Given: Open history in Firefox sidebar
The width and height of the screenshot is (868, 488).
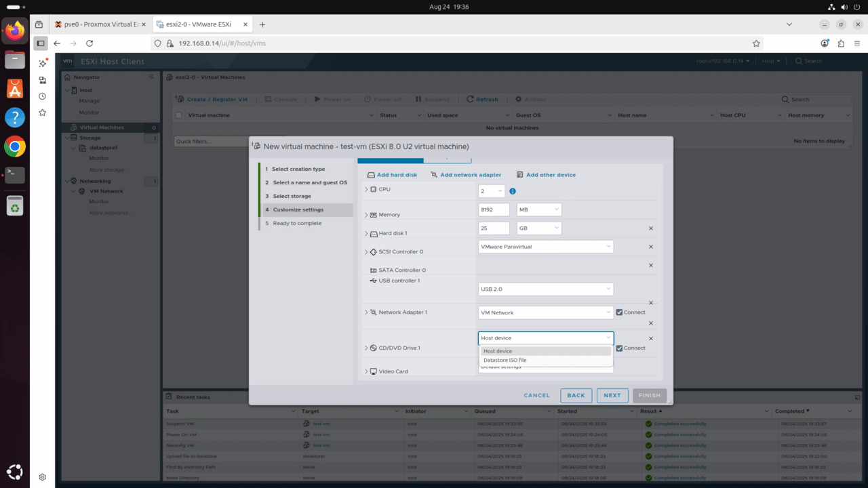Looking at the screenshot, I should coord(42,96).
